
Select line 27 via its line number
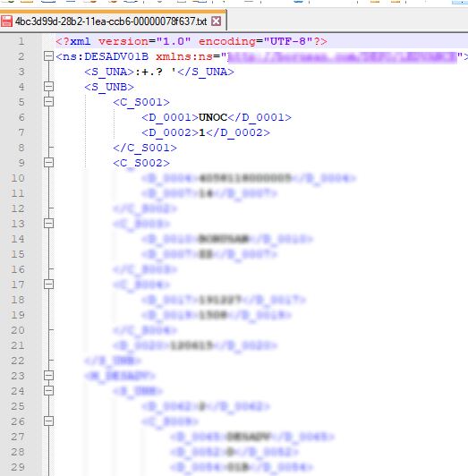pos(18,437)
